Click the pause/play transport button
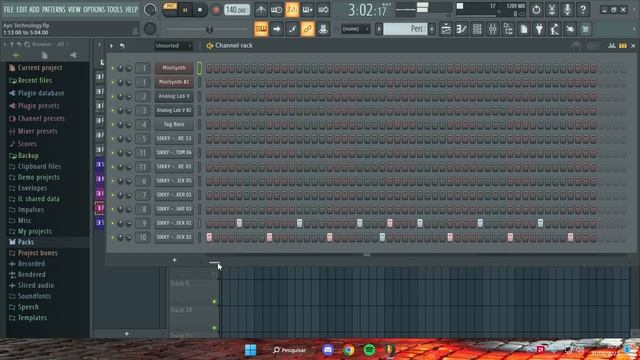 coord(185,10)
